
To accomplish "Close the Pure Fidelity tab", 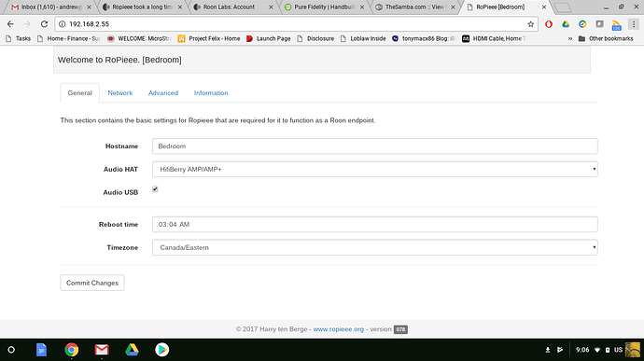I will (362, 7).
